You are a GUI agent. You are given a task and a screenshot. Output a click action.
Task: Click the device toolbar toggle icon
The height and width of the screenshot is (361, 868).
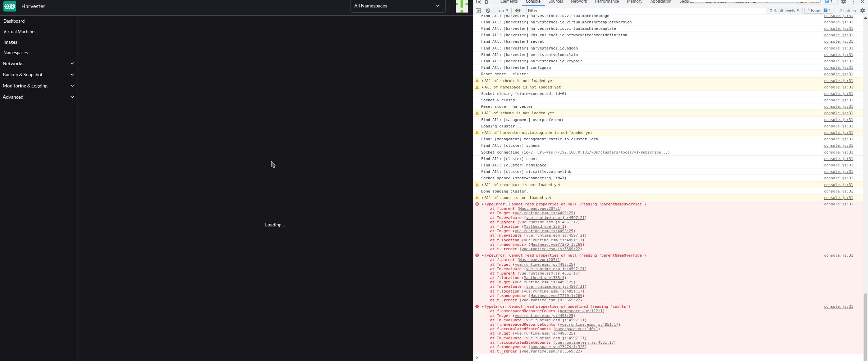tap(488, 2)
